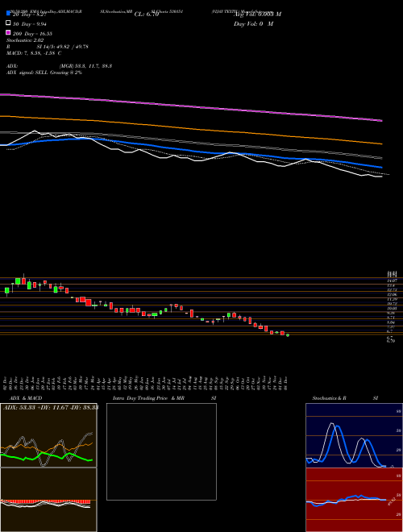This screenshot has height=532, width=403.
Task: Open the MACD histogram chart thumbnail
Action: coord(48,500)
